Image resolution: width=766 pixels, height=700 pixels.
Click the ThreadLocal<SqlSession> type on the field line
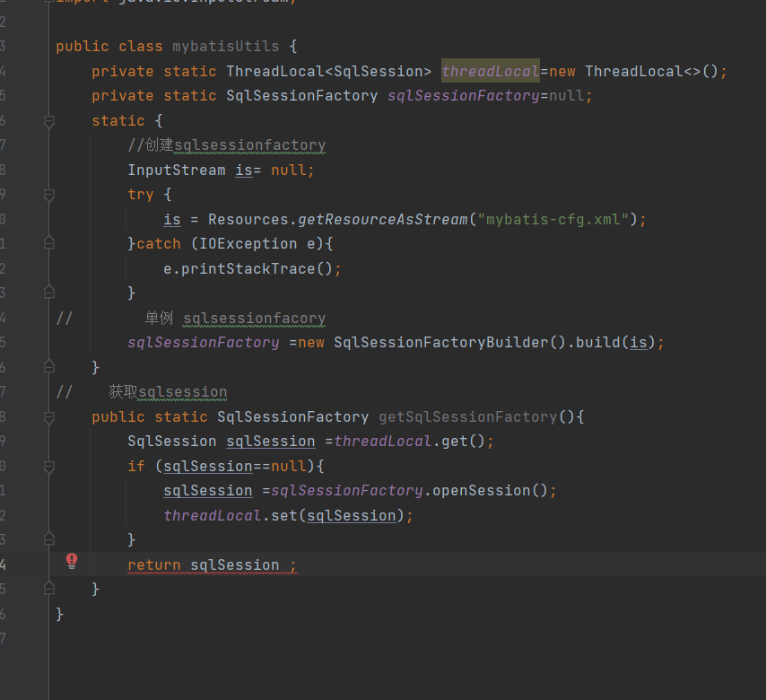329,72
